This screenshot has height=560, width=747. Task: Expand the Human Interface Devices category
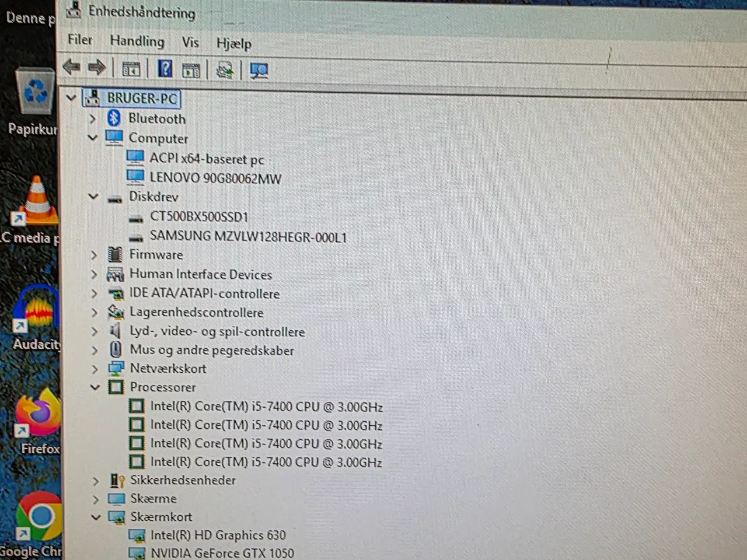coord(94,274)
